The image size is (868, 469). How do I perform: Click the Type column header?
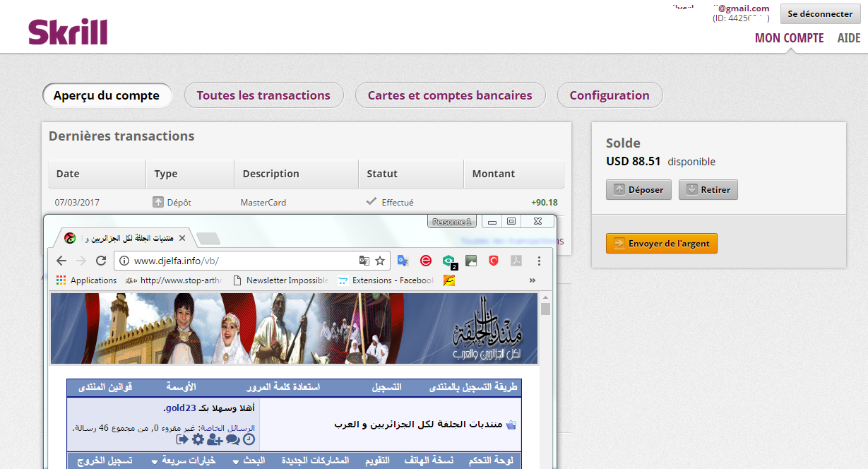(190, 174)
